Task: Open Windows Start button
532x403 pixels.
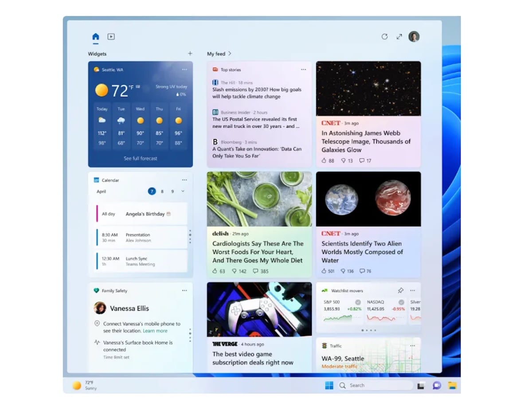Action: [x=329, y=385]
